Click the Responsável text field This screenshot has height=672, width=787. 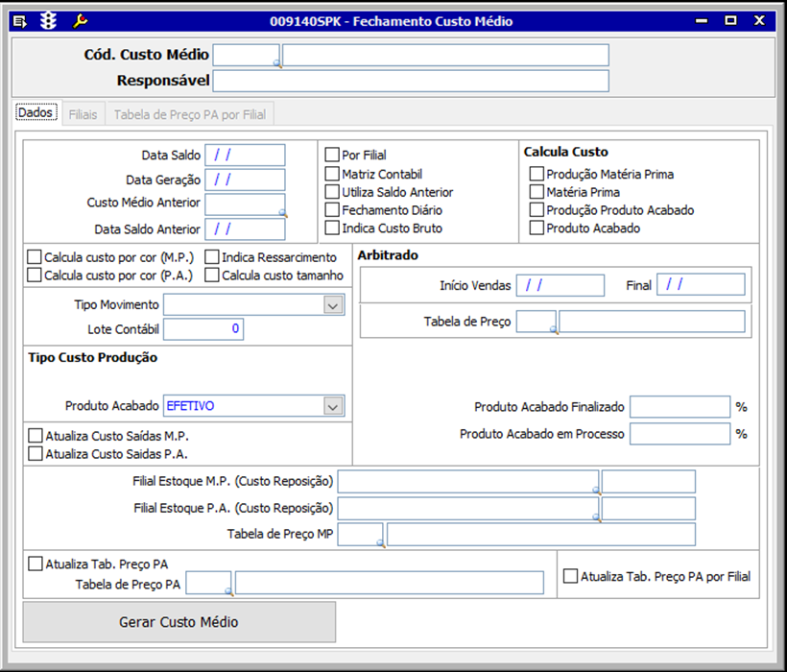pos(411,81)
